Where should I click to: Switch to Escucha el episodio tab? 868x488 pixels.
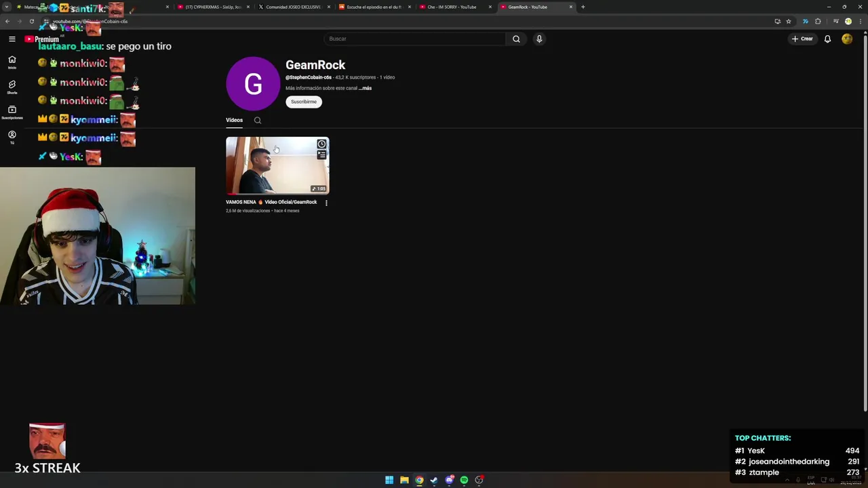pos(374,7)
